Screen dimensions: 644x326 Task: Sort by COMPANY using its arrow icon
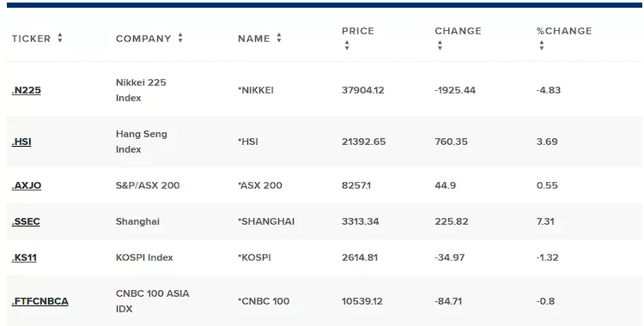pyautogui.click(x=180, y=39)
